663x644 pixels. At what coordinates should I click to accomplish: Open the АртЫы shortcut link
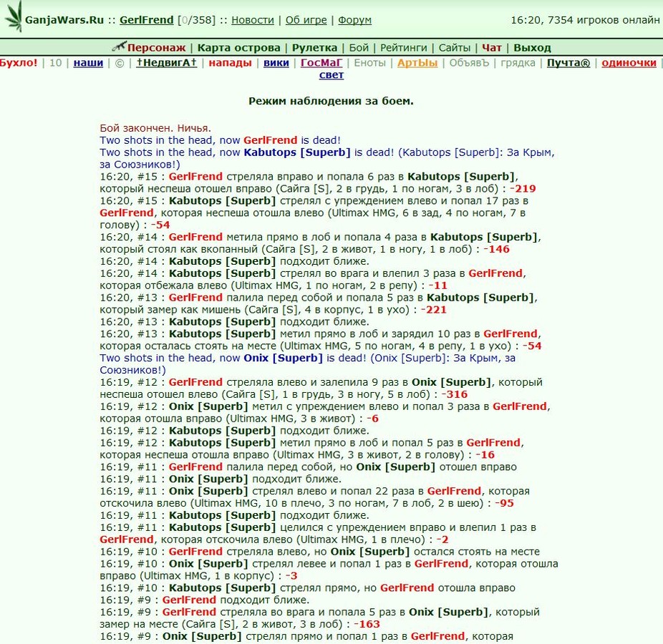417,63
